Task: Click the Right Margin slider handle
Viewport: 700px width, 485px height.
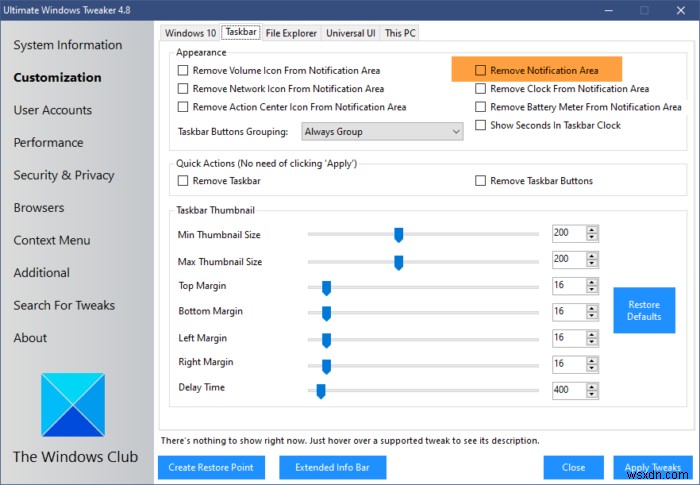Action: (x=326, y=366)
